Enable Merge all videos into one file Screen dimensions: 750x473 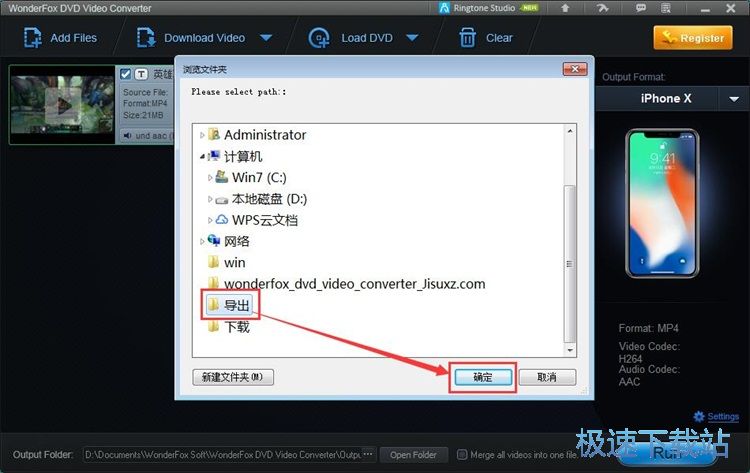462,454
